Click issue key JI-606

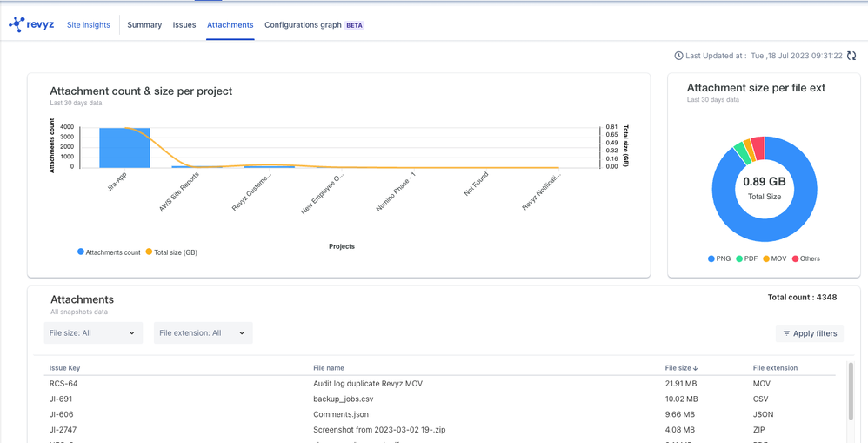61,414
